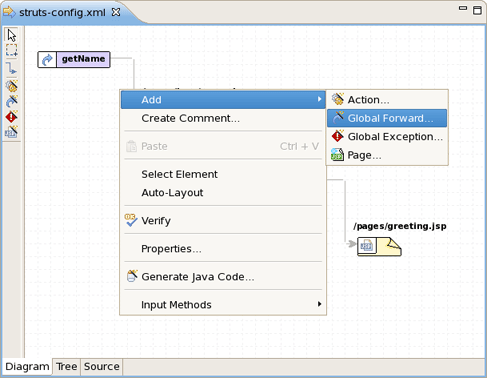Choose Action... in the Add submenu
The width and height of the screenshot is (487, 378).
(387, 100)
